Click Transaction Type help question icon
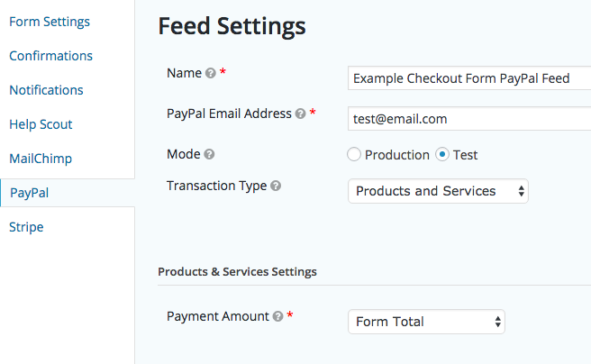Screen dimensions: 591x364 tap(276, 186)
